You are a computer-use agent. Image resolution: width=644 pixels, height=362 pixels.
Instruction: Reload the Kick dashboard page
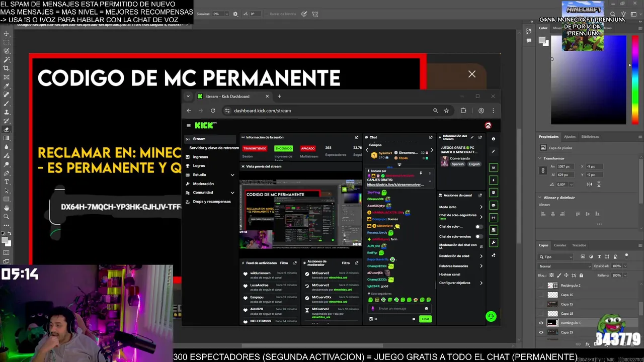tap(213, 111)
